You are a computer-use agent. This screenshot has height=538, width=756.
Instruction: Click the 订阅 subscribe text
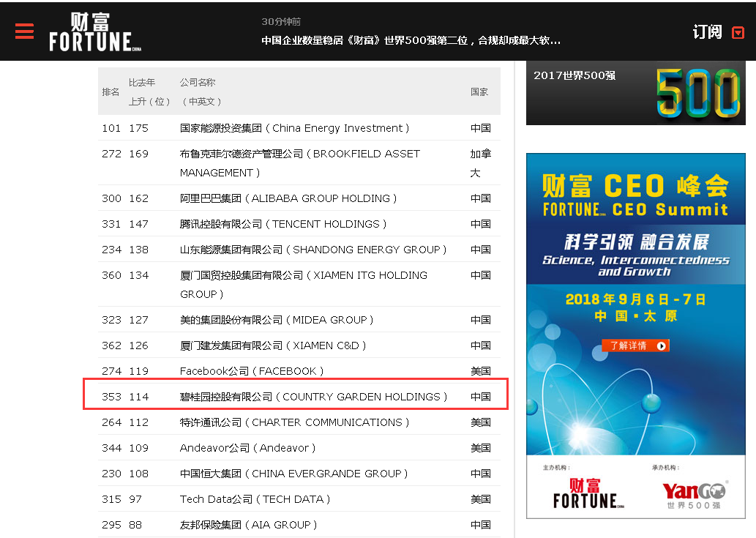tap(707, 31)
